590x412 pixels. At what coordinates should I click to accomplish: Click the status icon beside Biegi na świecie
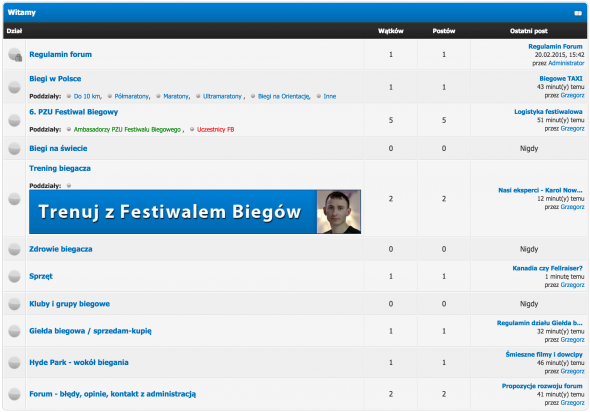click(x=14, y=148)
